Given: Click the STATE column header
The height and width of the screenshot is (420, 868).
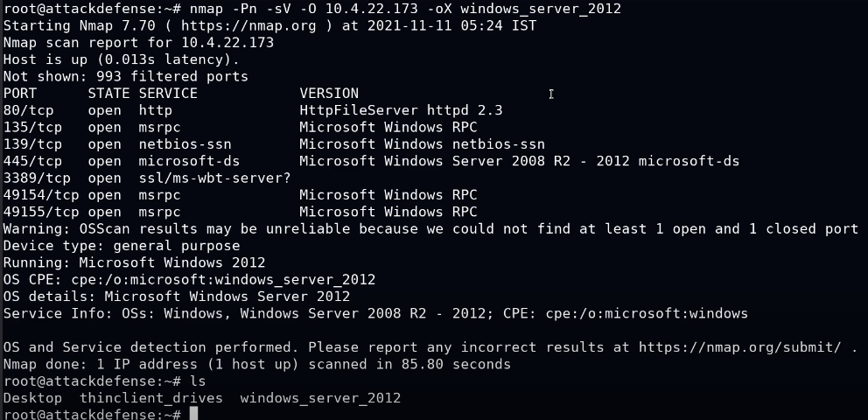Looking at the screenshot, I should coord(108,94).
